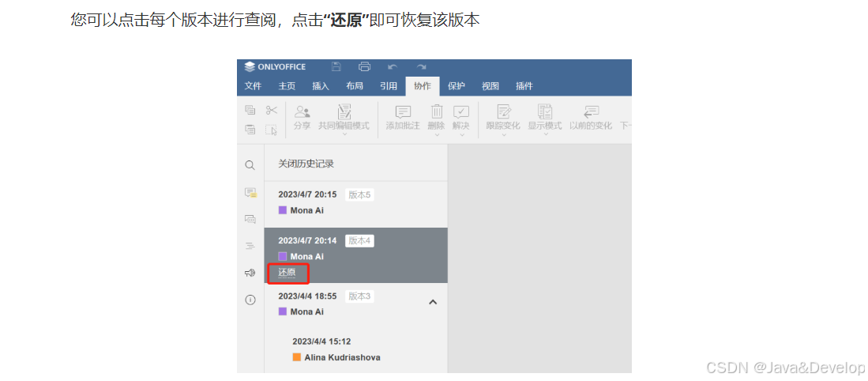Open the comments icon in left sidebar
This screenshot has width=868, height=381.
coord(250,192)
